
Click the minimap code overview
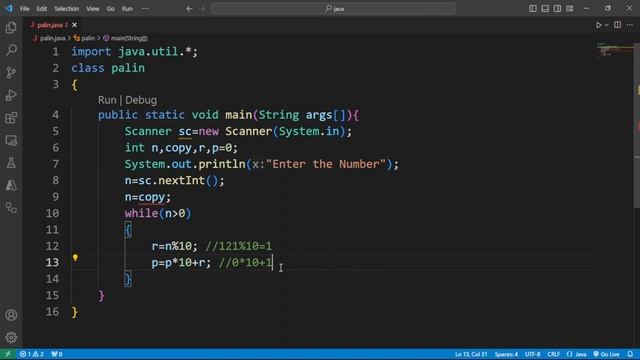(614, 50)
